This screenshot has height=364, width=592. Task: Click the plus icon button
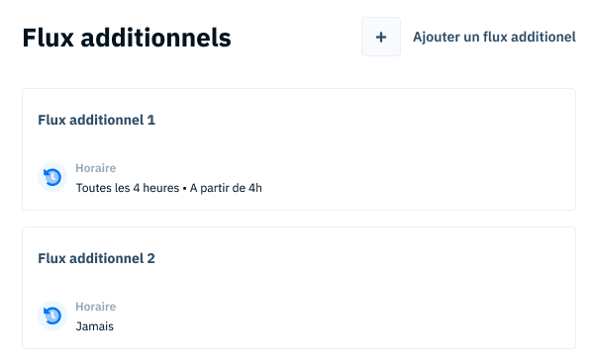(381, 37)
